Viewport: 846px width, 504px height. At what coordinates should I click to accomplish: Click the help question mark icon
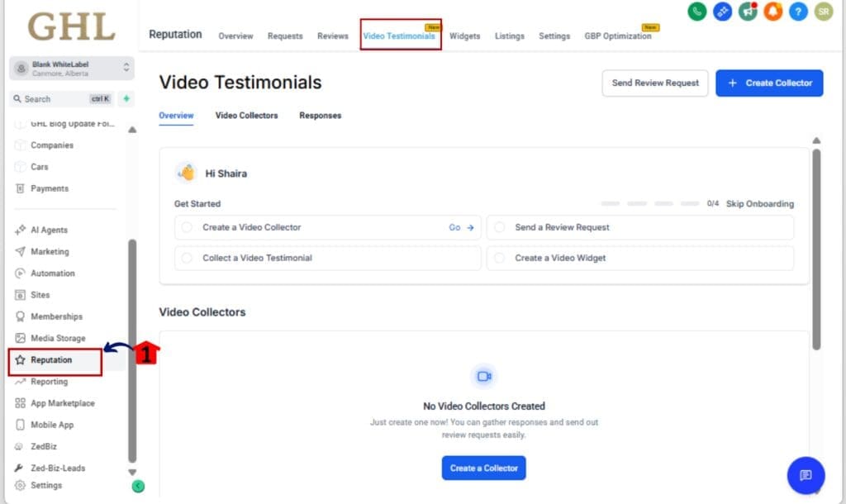tap(797, 12)
